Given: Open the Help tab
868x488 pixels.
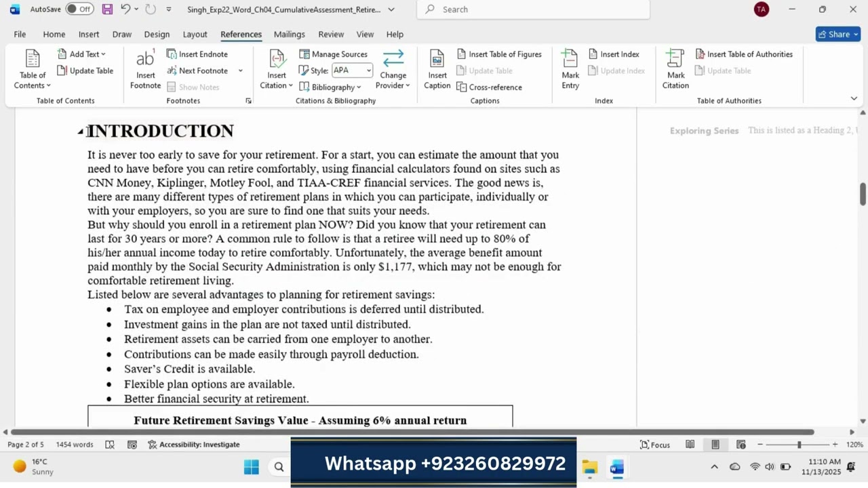Looking at the screenshot, I should pyautogui.click(x=395, y=34).
